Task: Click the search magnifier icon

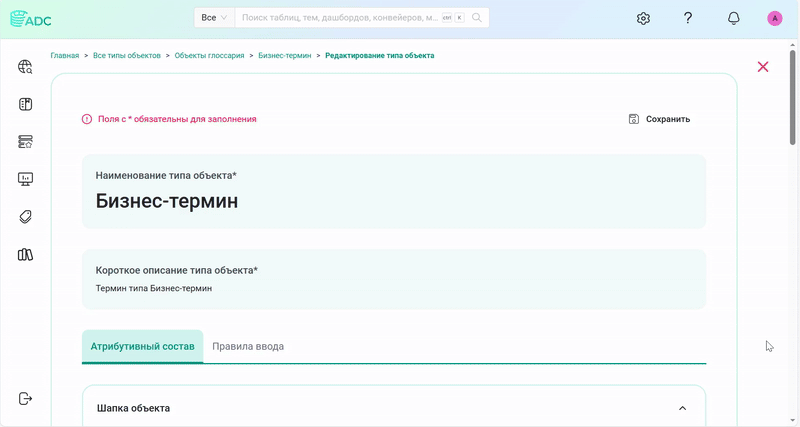Action: [477, 17]
